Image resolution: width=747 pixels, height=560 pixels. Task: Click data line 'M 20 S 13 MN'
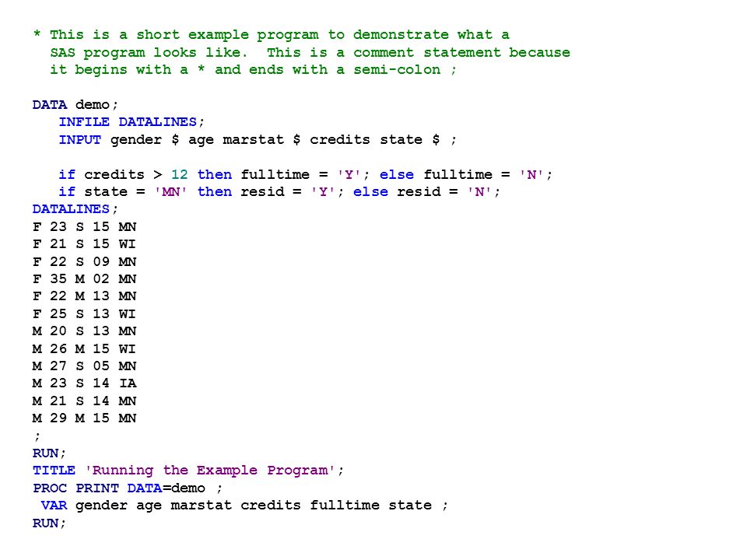[84, 331]
